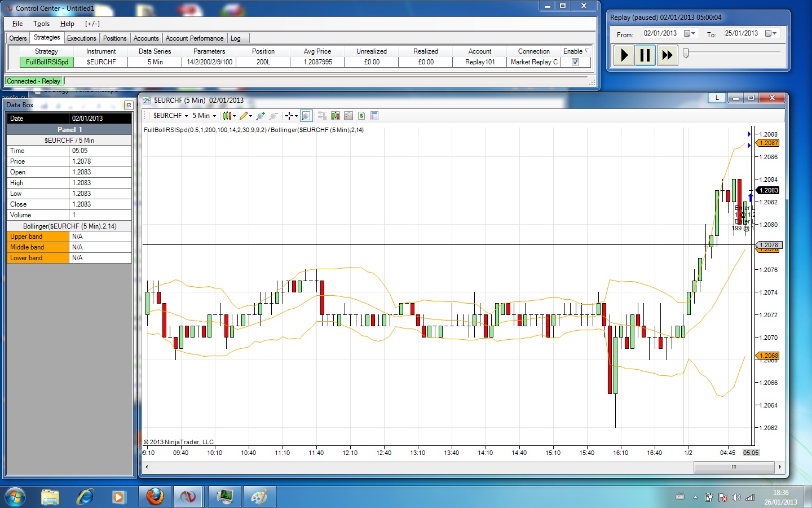Open the volume control in system tray
The width and height of the screenshot is (812, 508).
click(x=736, y=497)
